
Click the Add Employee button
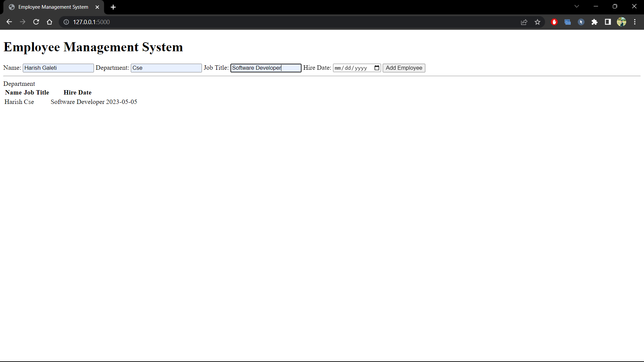coord(404,68)
